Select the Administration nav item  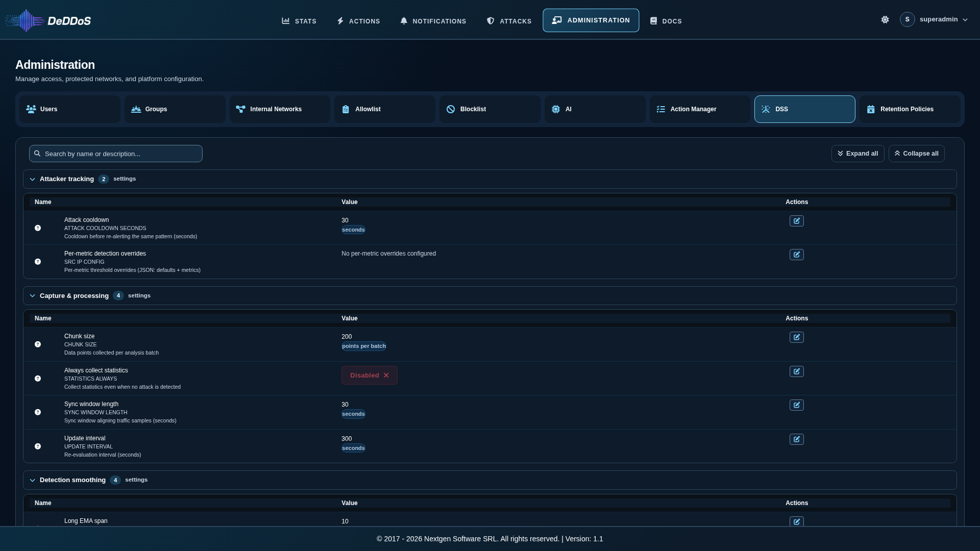point(591,20)
